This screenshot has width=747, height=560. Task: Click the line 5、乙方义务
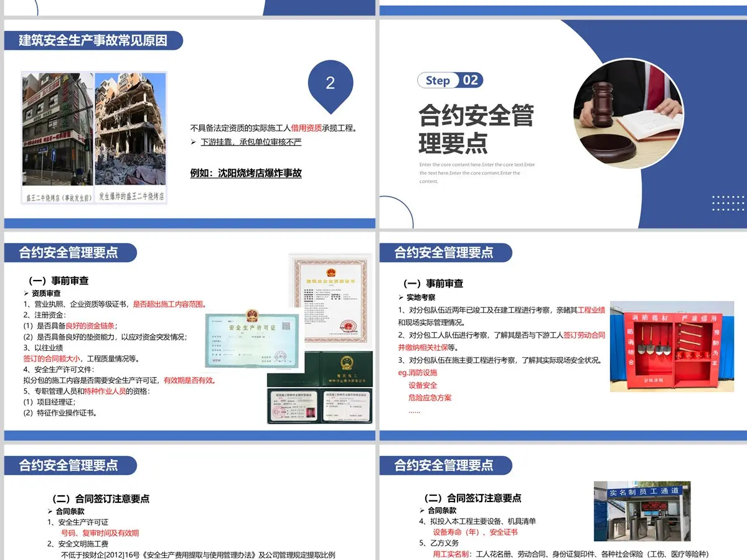click(439, 543)
